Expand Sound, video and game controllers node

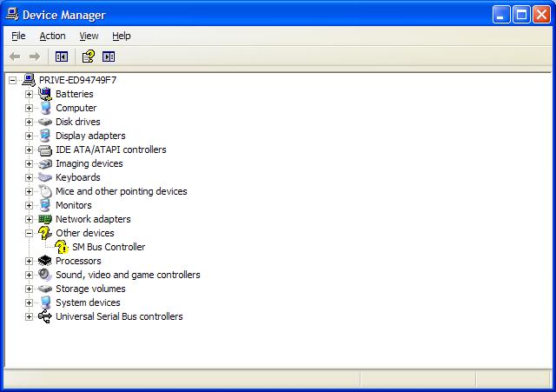point(29,275)
